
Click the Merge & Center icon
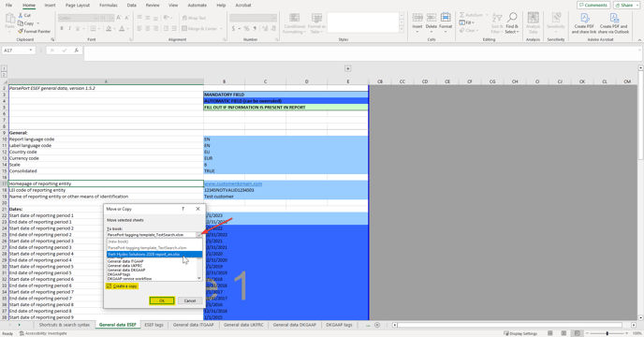pos(184,28)
